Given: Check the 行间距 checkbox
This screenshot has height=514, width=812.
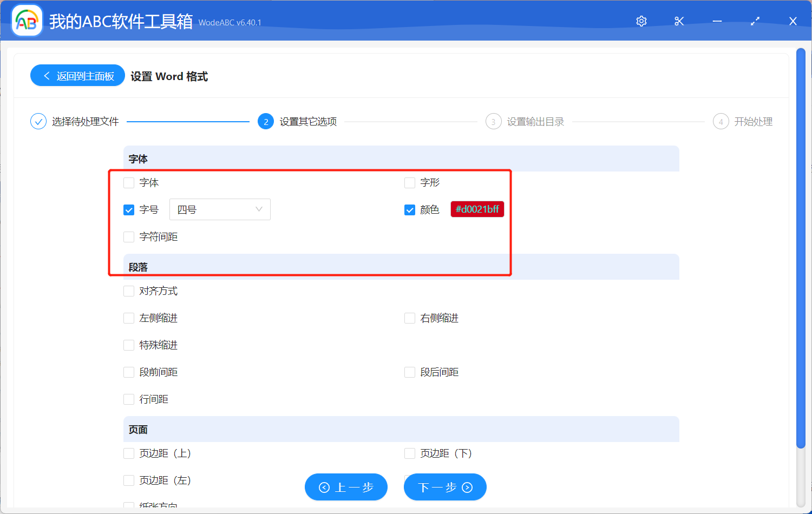Looking at the screenshot, I should (128, 399).
